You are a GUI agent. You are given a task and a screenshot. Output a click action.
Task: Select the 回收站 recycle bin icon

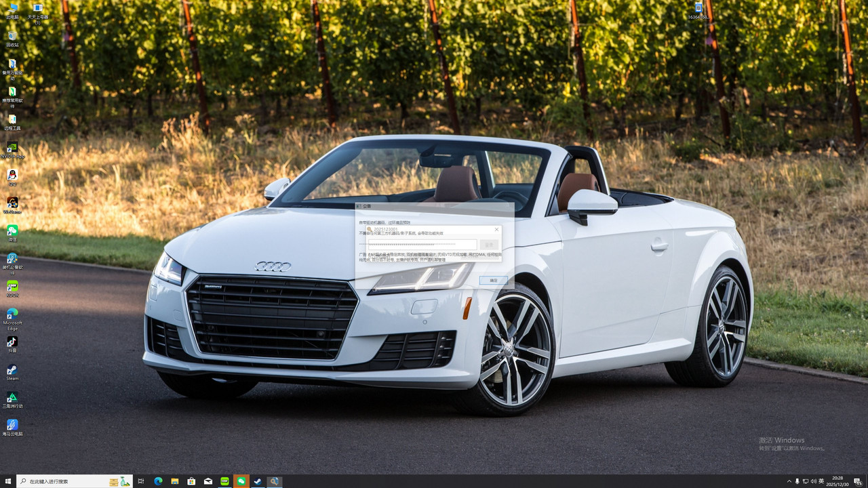12,39
